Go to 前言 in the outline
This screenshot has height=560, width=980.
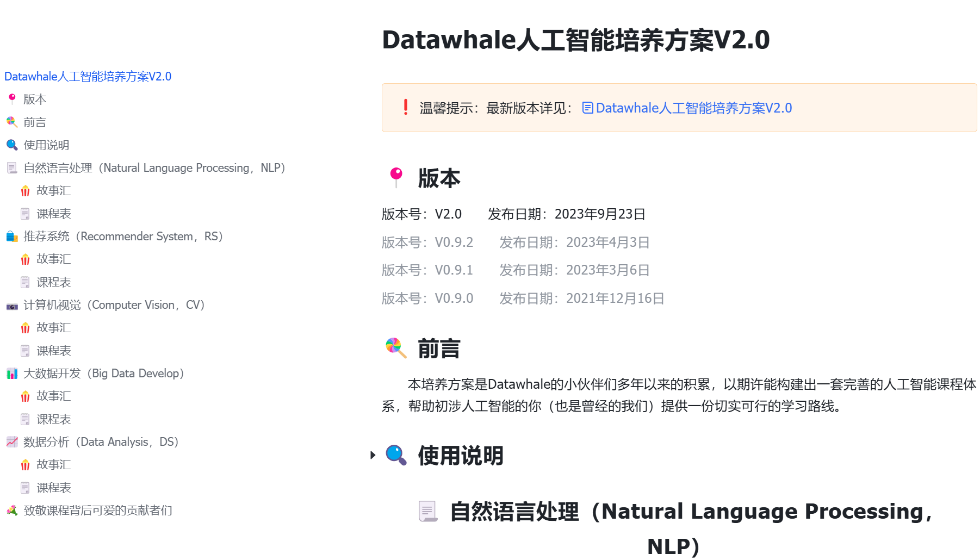(x=35, y=122)
